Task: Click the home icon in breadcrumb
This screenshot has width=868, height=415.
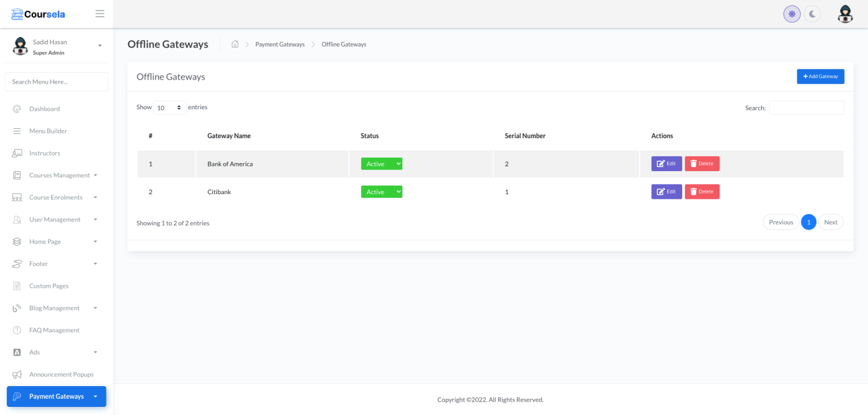Action: 235,45
